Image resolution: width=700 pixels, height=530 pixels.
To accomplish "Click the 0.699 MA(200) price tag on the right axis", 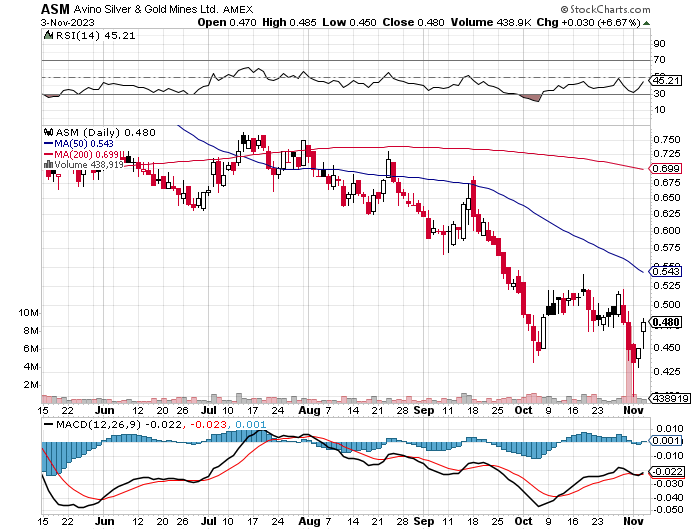I will pyautogui.click(x=666, y=168).
